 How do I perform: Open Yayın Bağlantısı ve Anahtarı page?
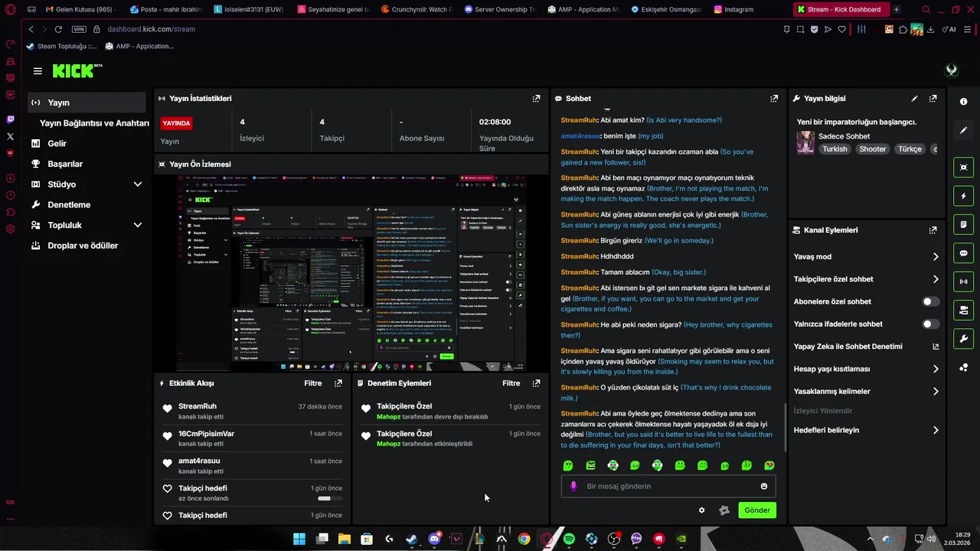pyautogui.click(x=94, y=123)
